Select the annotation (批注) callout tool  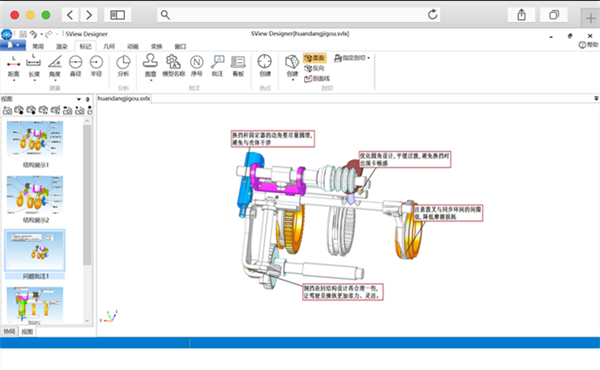[217, 66]
